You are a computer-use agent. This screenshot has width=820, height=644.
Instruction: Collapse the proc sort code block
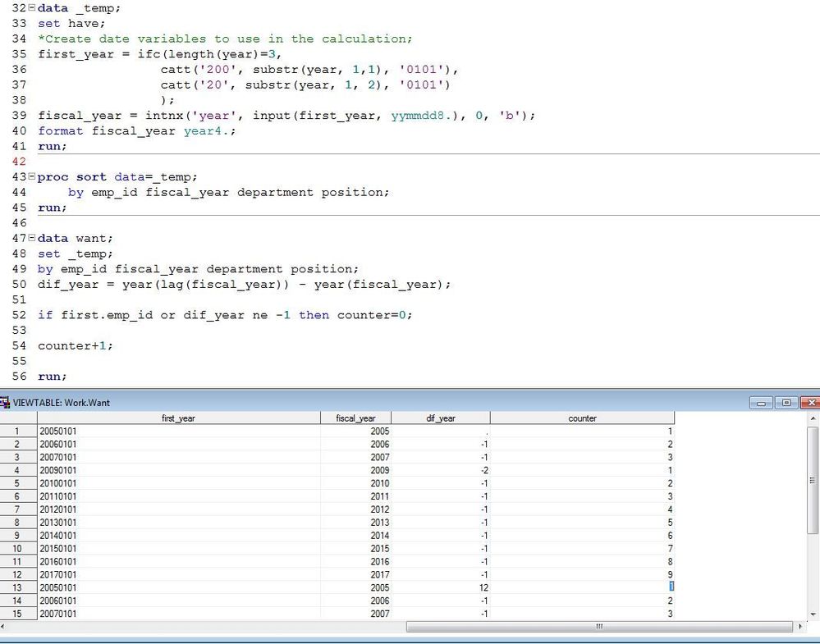tap(32, 177)
